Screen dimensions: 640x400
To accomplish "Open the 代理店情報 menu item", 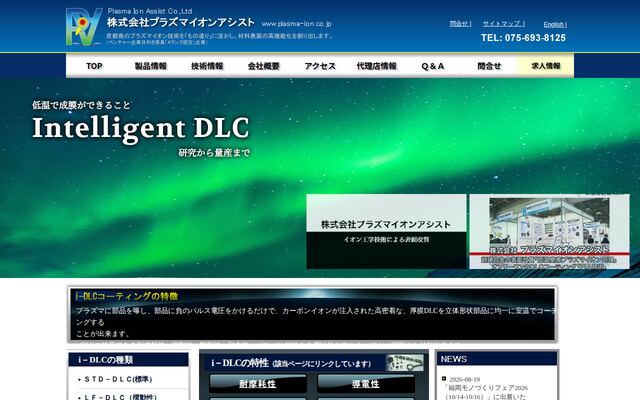I will [376, 66].
